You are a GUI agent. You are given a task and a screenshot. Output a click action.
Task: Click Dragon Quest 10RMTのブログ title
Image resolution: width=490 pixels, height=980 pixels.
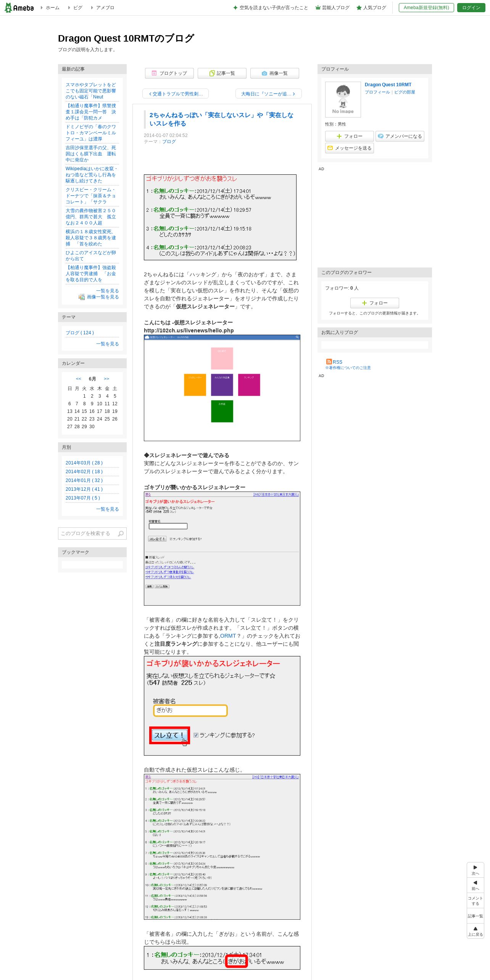pyautogui.click(x=126, y=38)
